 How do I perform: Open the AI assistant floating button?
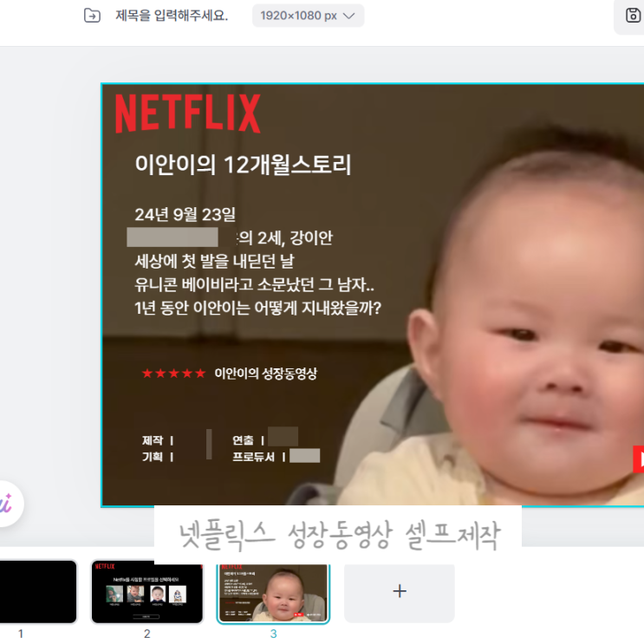point(8,504)
